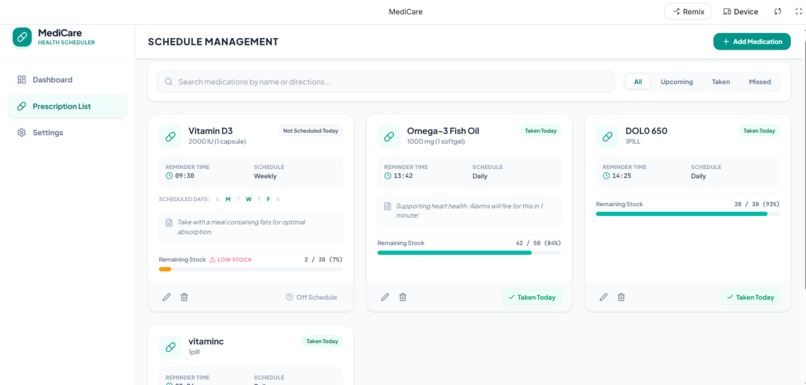The height and width of the screenshot is (385, 806).
Task: Focus the search medications field
Action: (x=386, y=82)
